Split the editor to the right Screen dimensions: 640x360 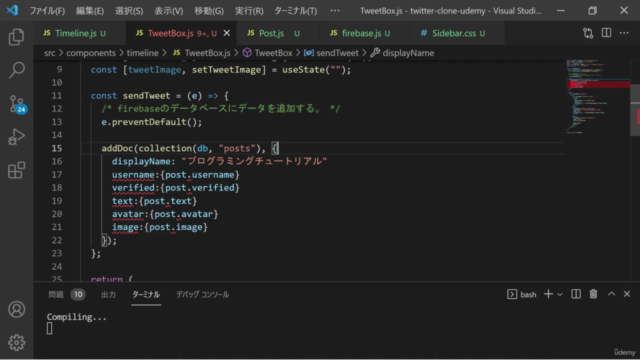(x=606, y=33)
